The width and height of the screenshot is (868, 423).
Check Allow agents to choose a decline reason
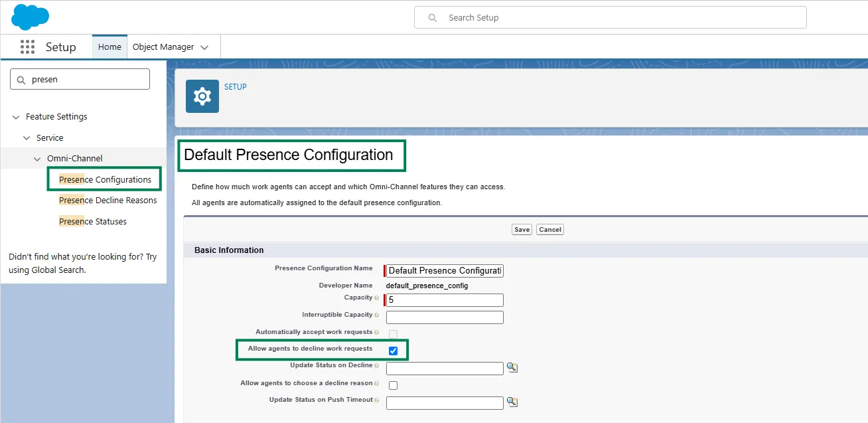point(393,385)
